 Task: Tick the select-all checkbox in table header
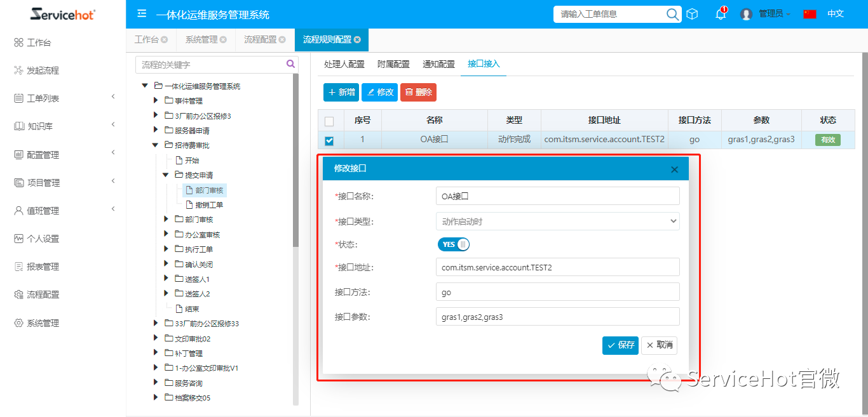[x=329, y=121]
